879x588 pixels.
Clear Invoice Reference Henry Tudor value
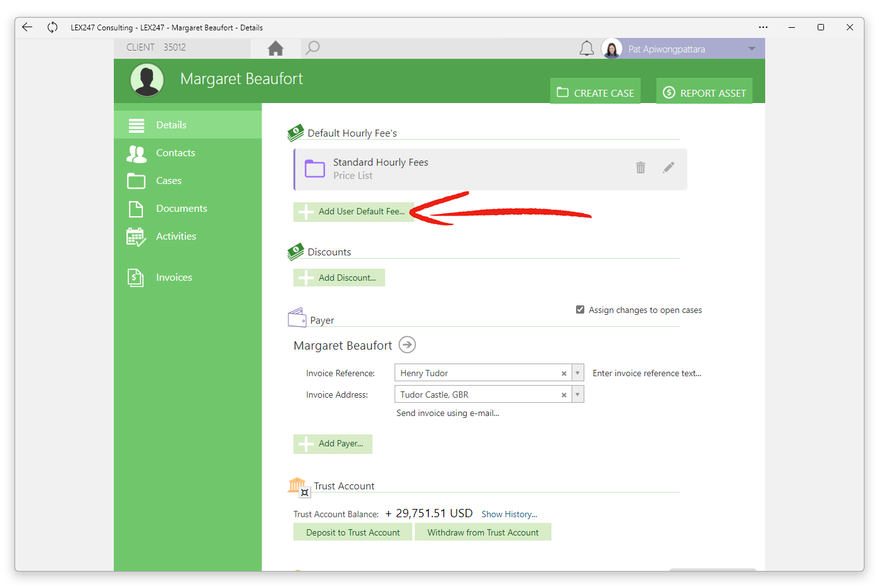coord(563,374)
